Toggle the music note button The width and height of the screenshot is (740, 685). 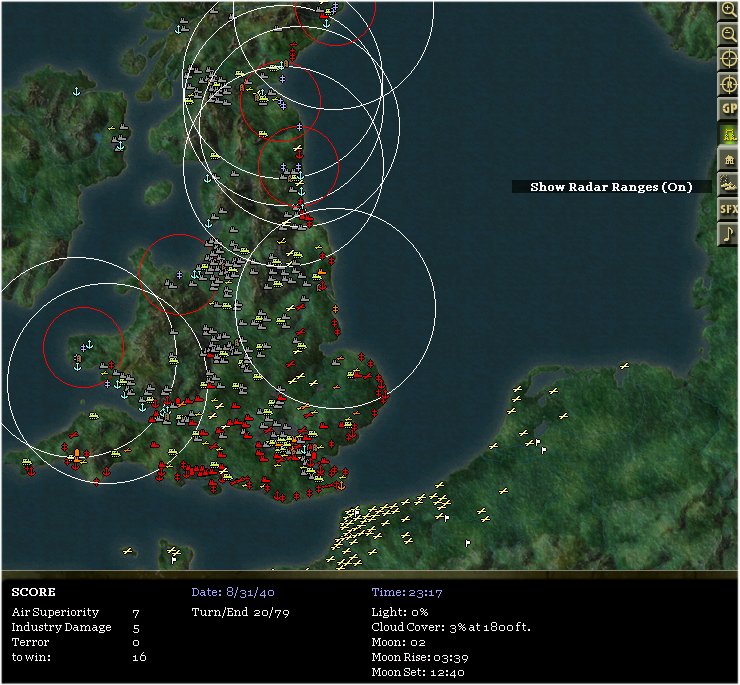(x=728, y=234)
